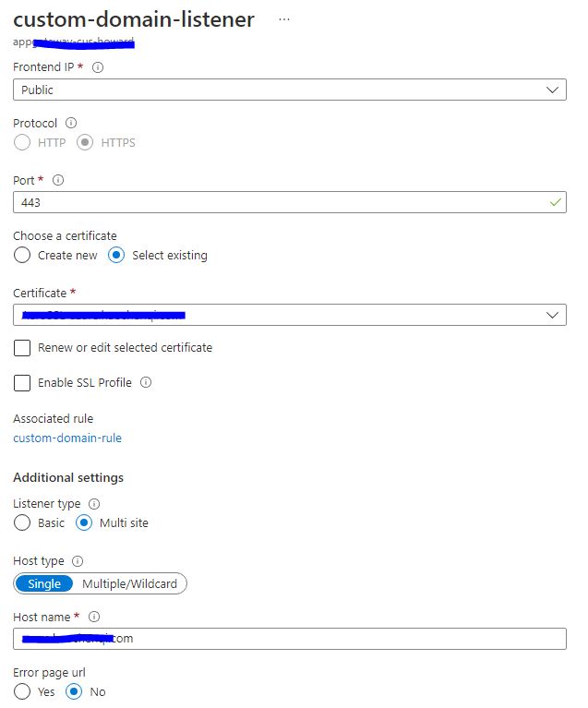The height and width of the screenshot is (708, 588).
Task: Click the info icon next to Protocol
Action: click(72, 123)
